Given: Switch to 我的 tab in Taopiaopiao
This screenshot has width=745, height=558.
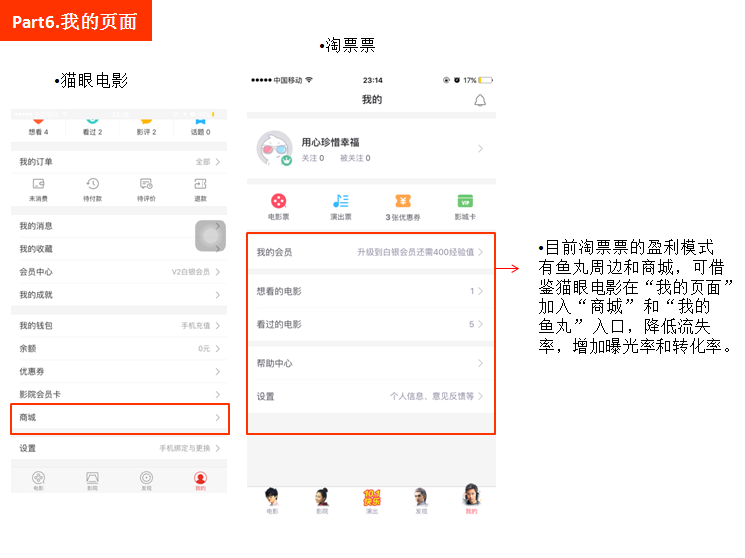Looking at the screenshot, I should pyautogui.click(x=471, y=501).
